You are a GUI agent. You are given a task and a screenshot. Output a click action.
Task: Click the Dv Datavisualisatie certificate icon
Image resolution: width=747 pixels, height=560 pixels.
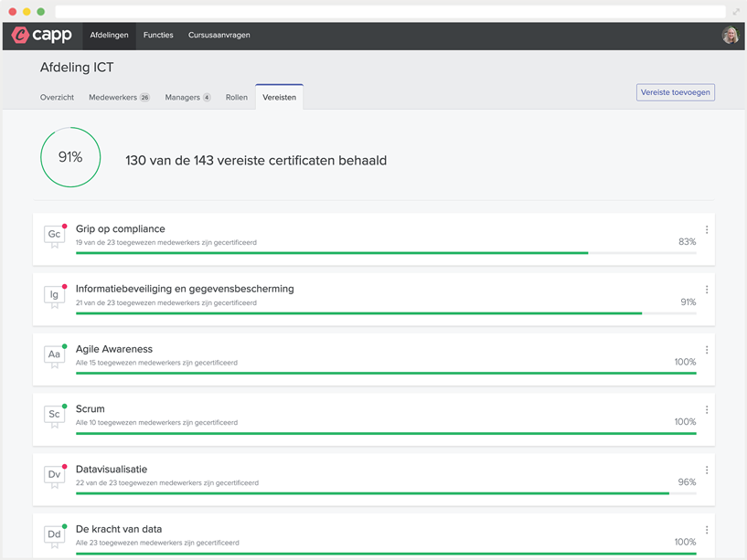pos(54,475)
